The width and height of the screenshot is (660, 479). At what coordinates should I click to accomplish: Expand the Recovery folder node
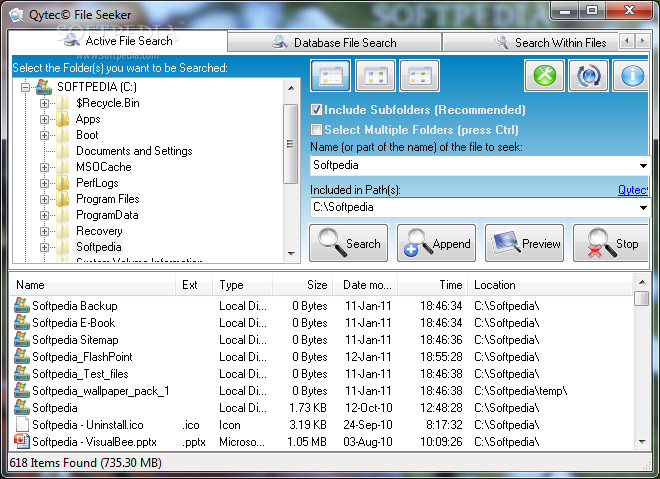pos(44,231)
